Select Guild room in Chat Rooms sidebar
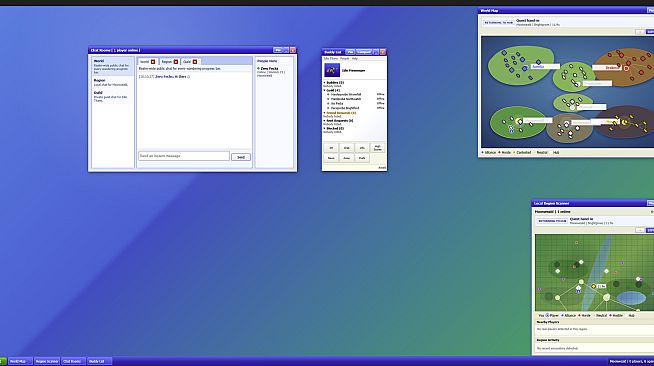Viewport: 654px width, 366px height. pyautogui.click(x=113, y=96)
